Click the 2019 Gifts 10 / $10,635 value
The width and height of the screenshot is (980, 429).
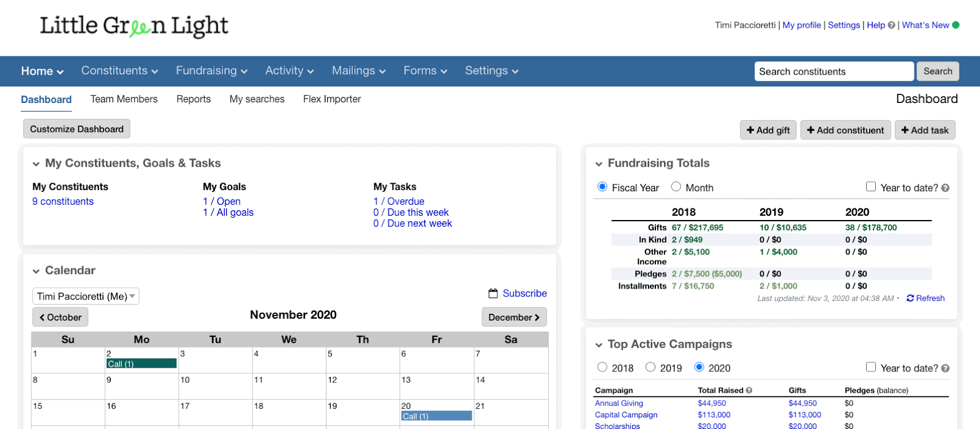tap(783, 227)
